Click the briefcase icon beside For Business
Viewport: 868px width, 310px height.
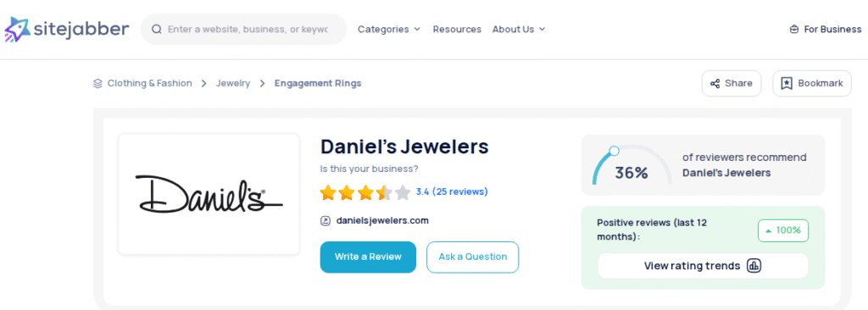coord(794,30)
